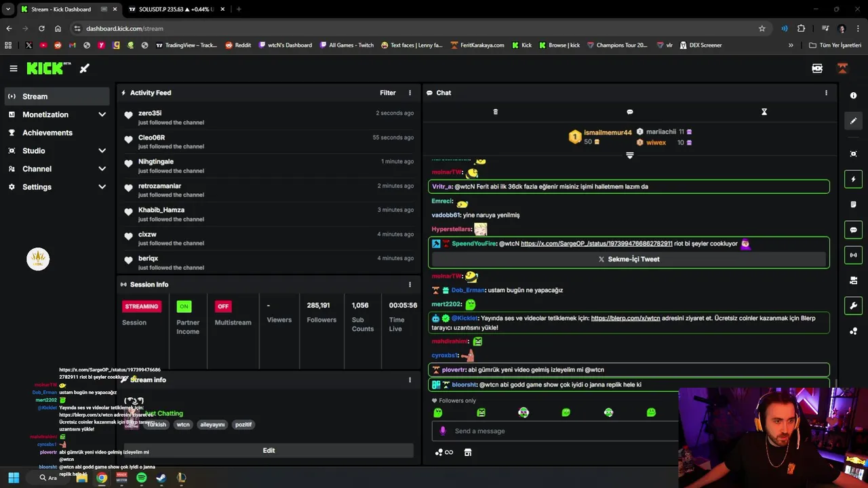Open the info icon in right sidebar
This screenshot has height=488, width=868.
853,96
